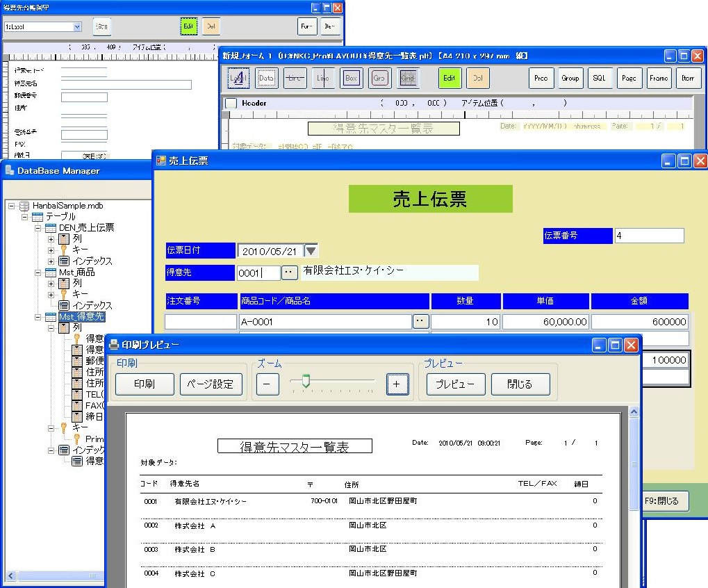Image resolution: width=708 pixels, height=588 pixels.
Task: Click the 印刷 print button
Action: (145, 384)
